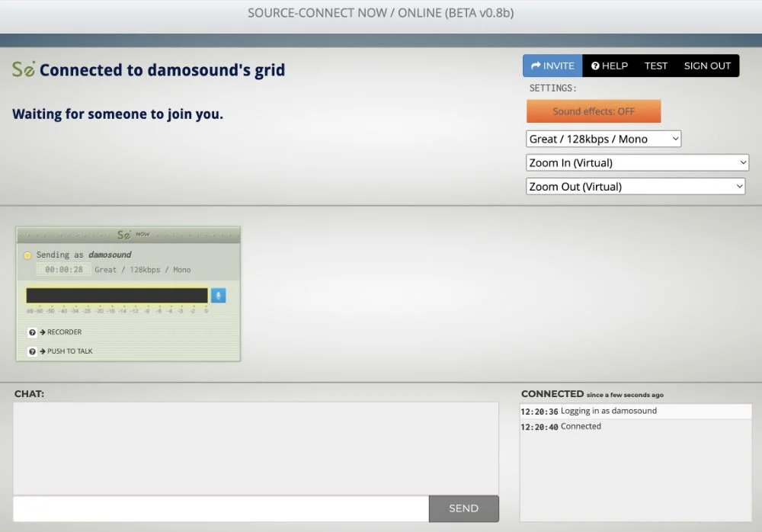
Task: Click the Invite button
Action: point(552,66)
